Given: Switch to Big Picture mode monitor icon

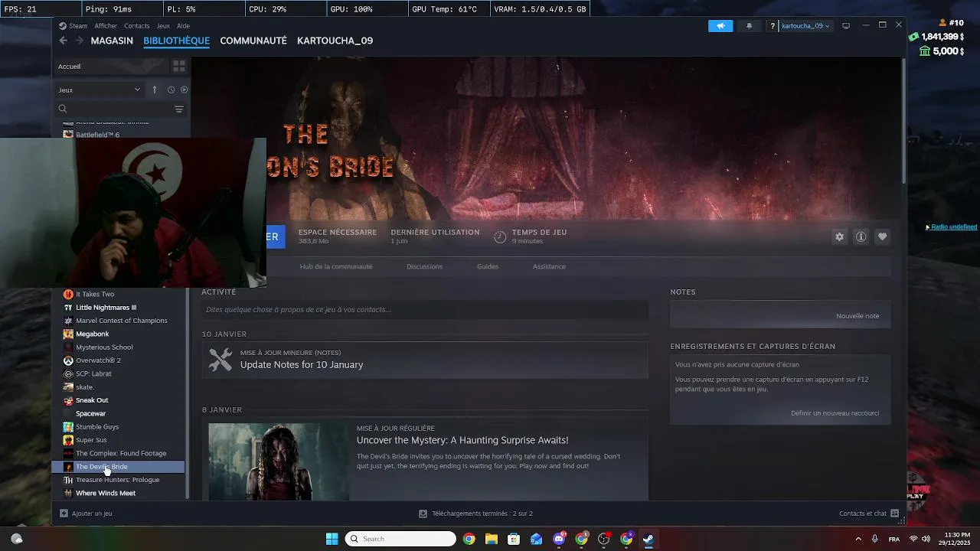Looking at the screenshot, I should [846, 25].
